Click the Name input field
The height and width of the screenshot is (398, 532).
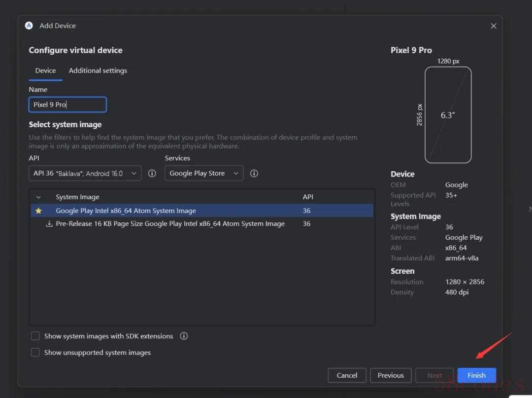[67, 105]
